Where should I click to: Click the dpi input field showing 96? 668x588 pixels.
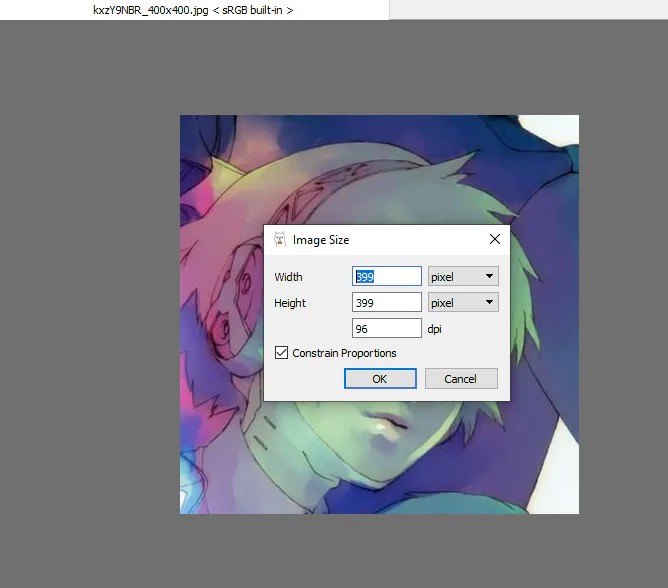tap(387, 329)
